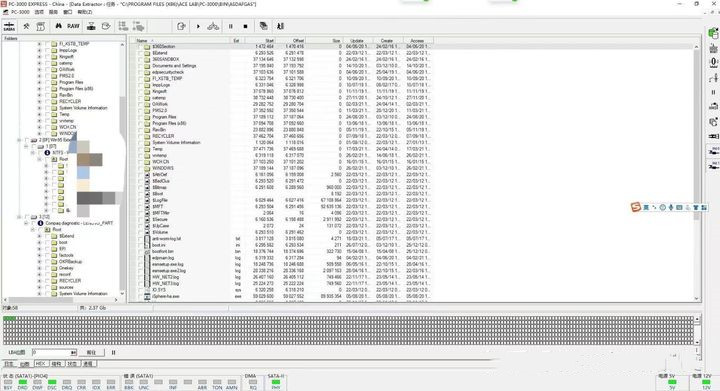Click the hammer and wrench tools icon
This screenshot has width=720, height=391.
tap(26, 26)
